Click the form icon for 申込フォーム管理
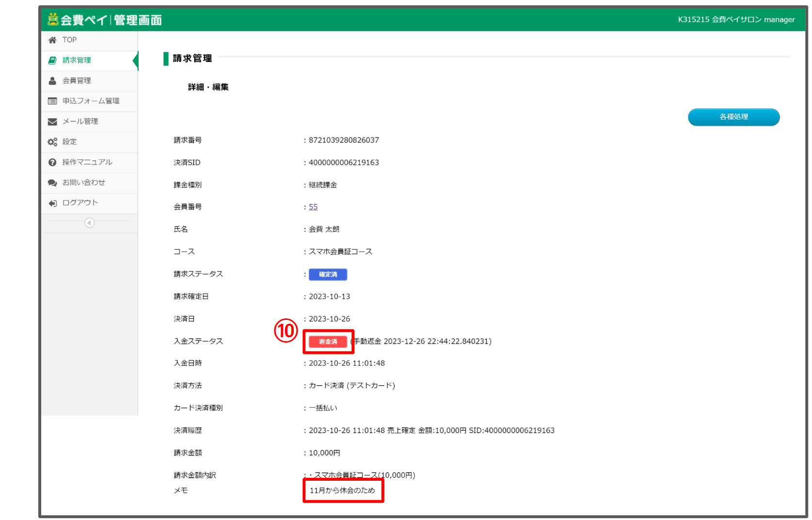 [x=52, y=101]
